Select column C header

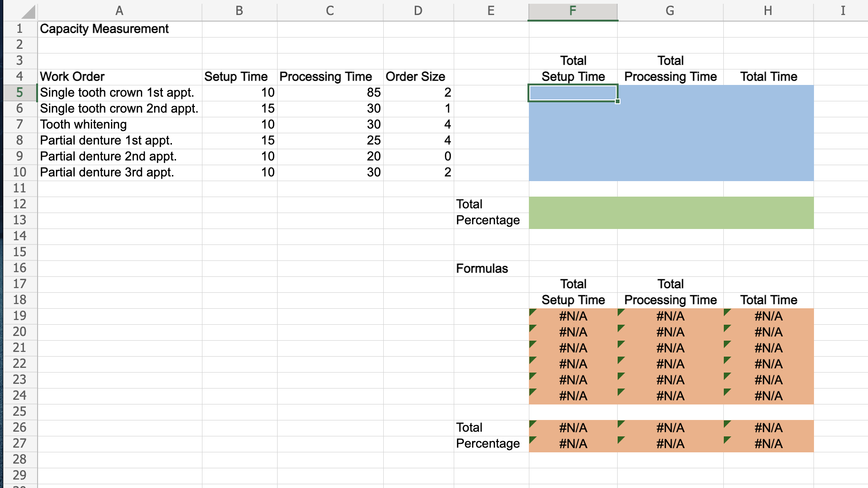click(x=330, y=11)
